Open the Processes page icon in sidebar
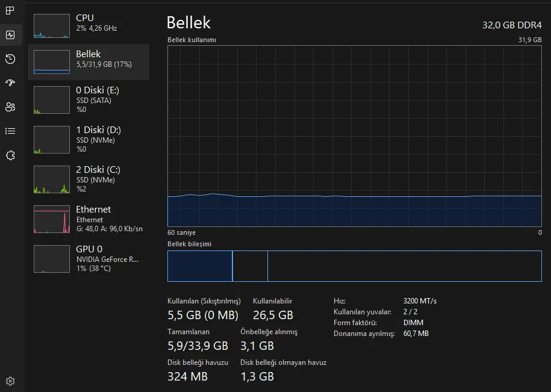This screenshot has width=551, height=392. pos(10,11)
